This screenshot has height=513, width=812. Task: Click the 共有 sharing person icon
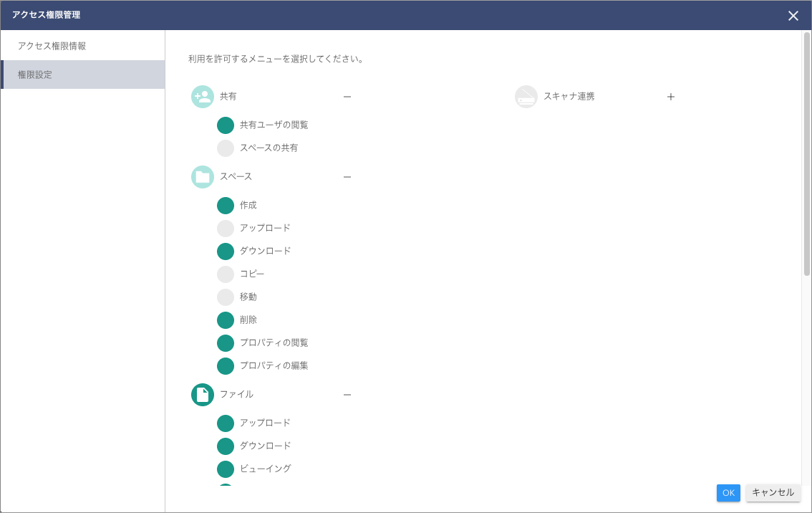tap(202, 96)
